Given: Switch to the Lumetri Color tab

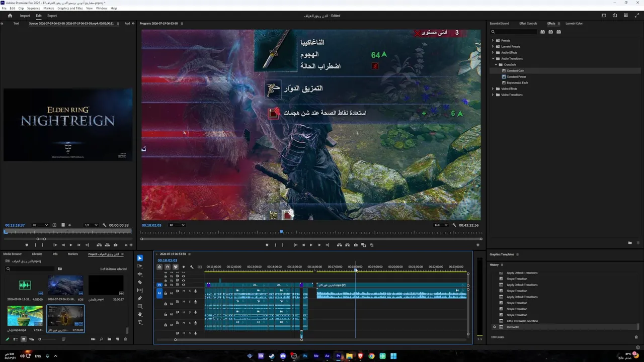Looking at the screenshot, I should pyautogui.click(x=574, y=23).
